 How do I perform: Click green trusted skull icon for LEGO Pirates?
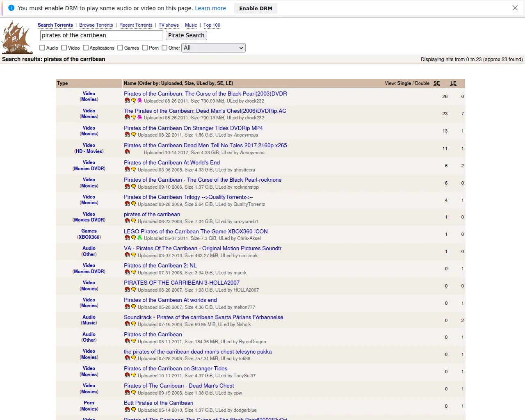[139, 238]
